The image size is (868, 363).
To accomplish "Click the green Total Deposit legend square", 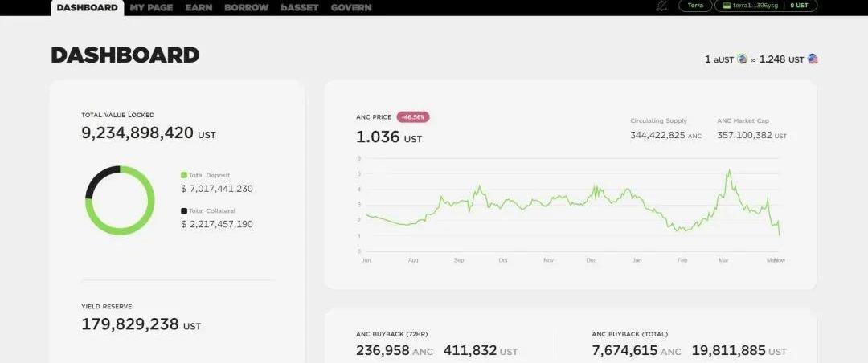I will pos(184,175).
